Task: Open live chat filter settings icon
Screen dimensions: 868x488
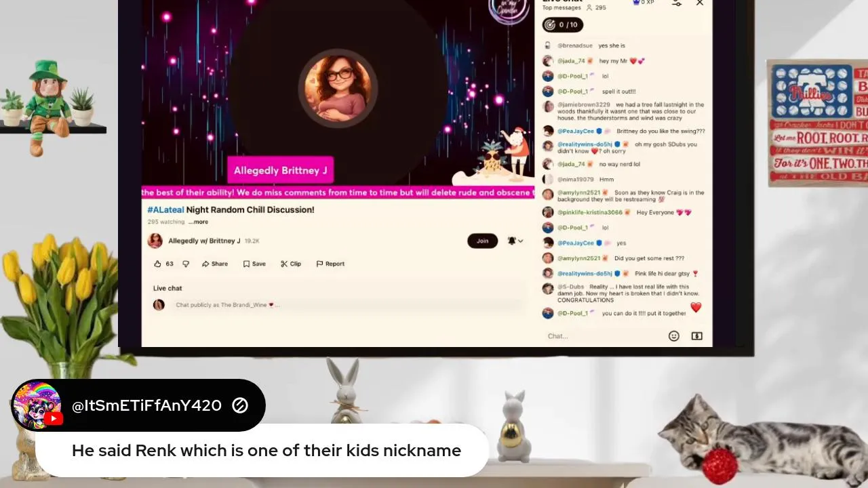Action: click(x=677, y=3)
